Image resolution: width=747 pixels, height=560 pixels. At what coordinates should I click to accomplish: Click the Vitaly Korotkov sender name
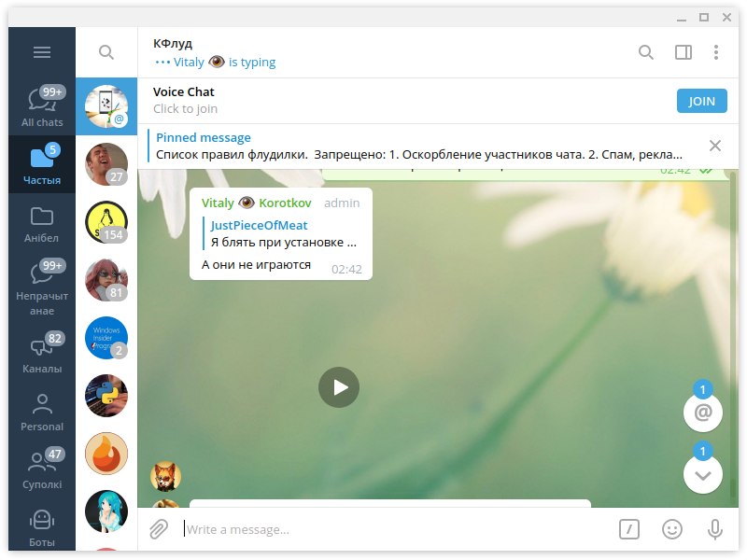(x=256, y=203)
